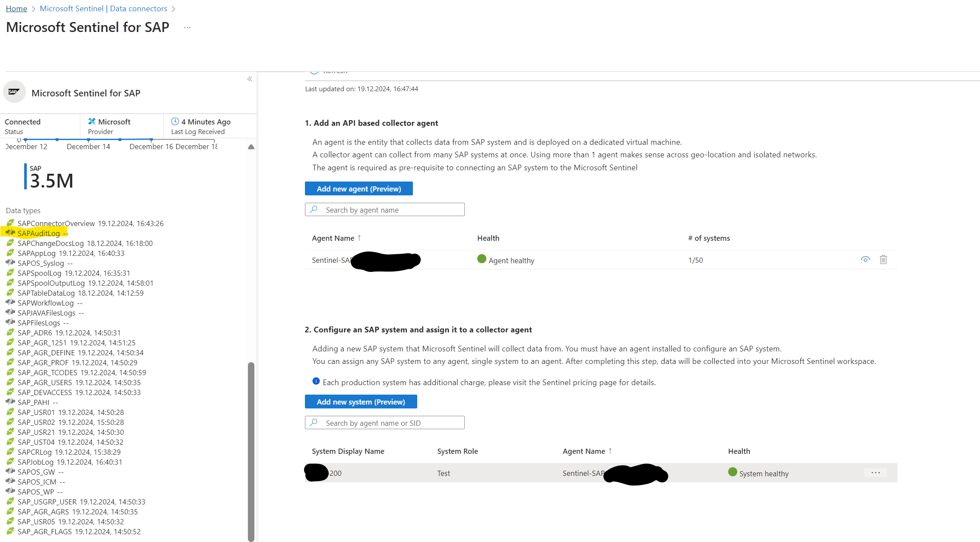Click the scroll-up arrow of left pane
Viewport: 980px width, 542px height.
pos(251,147)
